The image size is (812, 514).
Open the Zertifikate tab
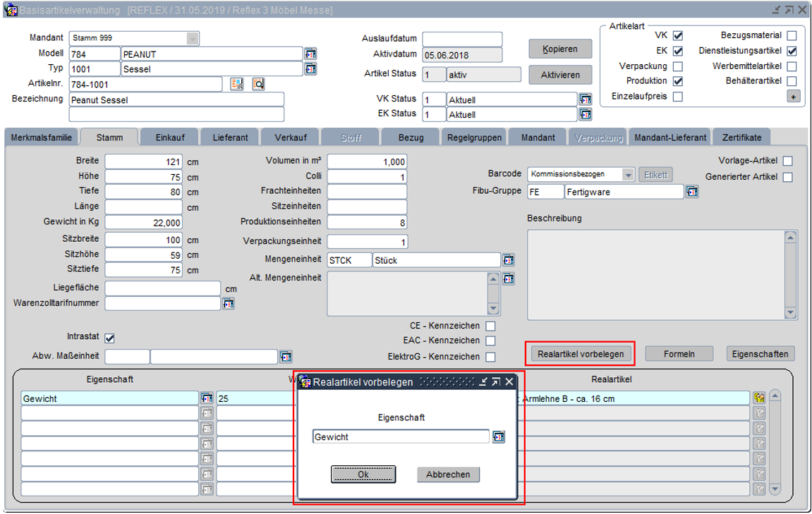[x=741, y=137]
